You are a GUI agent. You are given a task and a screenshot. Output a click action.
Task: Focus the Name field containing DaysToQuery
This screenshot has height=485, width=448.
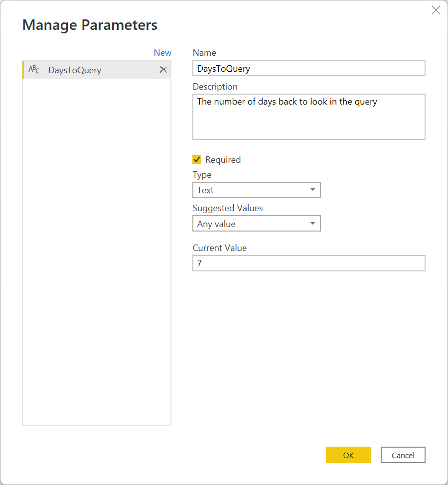[308, 68]
